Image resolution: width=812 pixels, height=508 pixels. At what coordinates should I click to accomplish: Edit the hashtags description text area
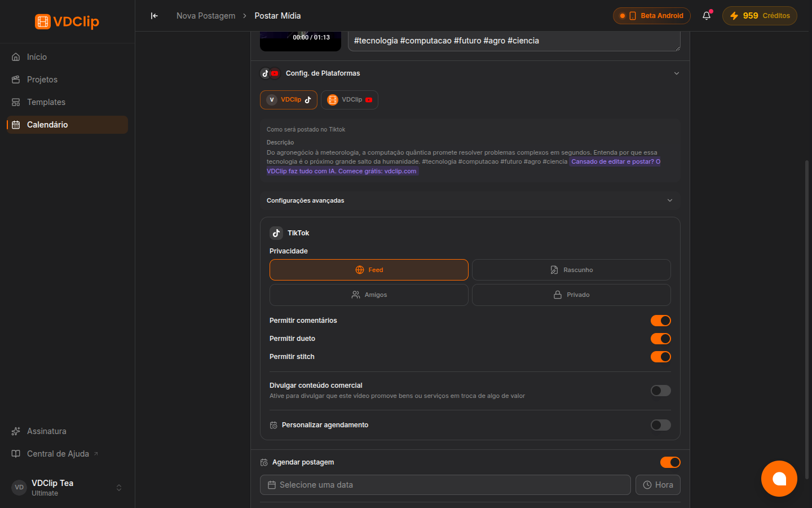514,41
